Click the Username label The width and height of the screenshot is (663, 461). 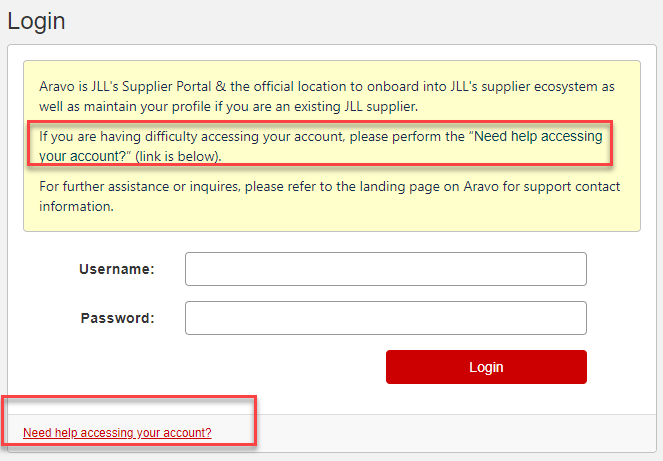(116, 269)
